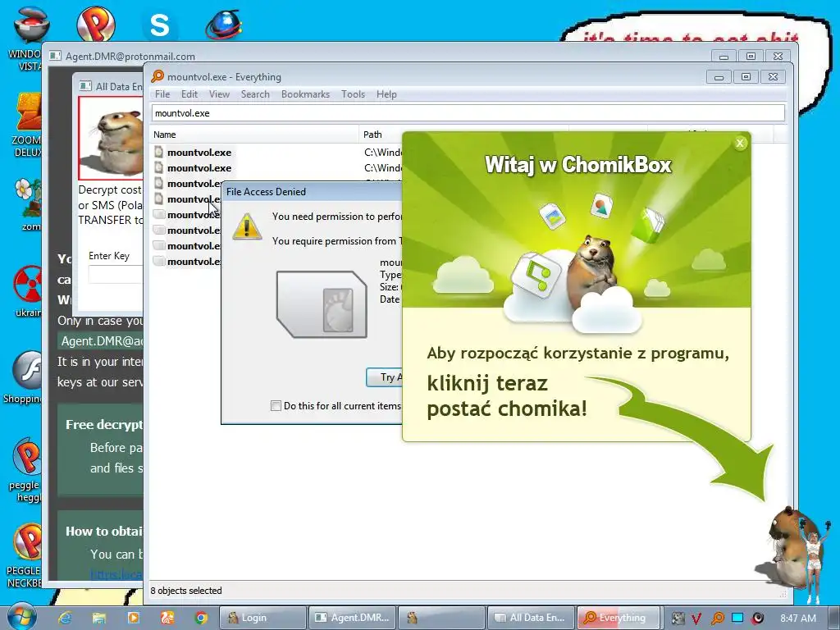Click the 8:47 AM system clock
This screenshot has height=630, width=840.
798,619
